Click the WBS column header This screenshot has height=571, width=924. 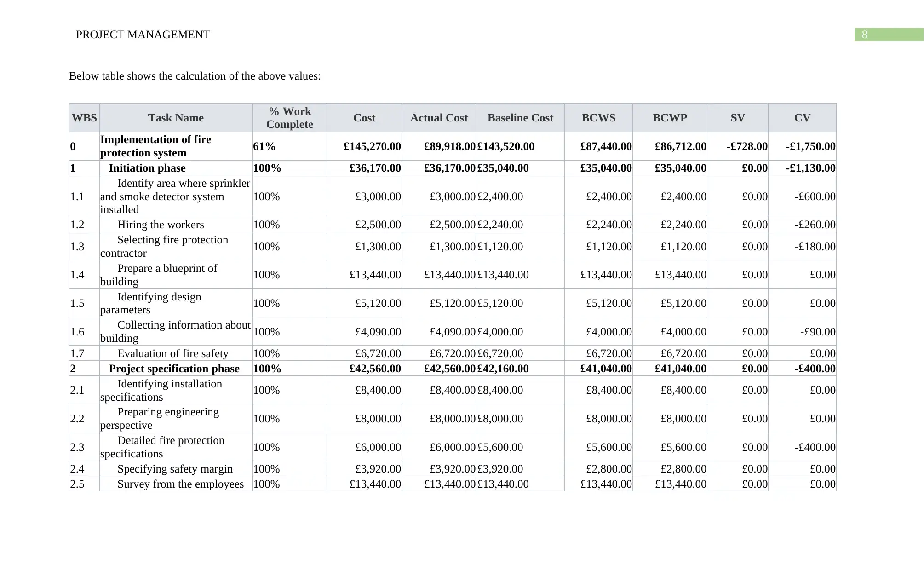tap(84, 118)
